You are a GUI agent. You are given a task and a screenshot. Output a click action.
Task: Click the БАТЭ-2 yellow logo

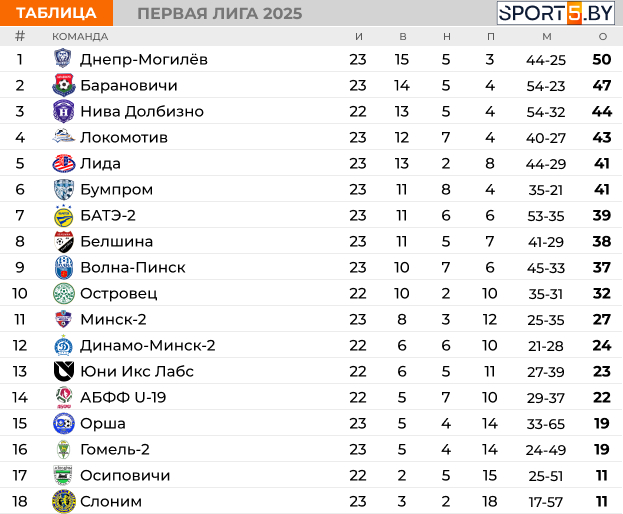[64, 215]
